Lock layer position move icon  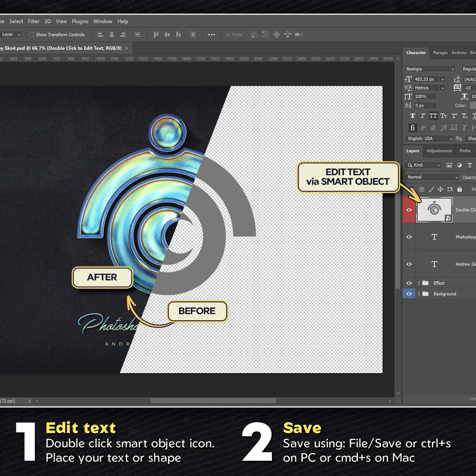pos(440,189)
